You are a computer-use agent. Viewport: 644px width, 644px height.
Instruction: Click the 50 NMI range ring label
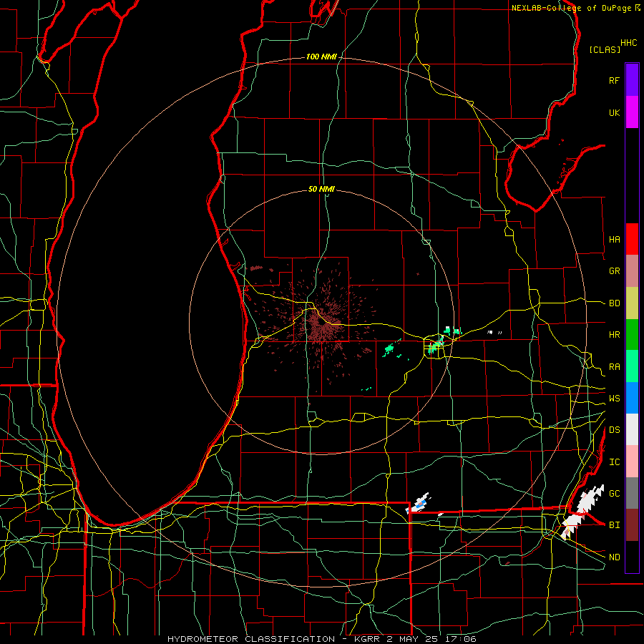point(321,189)
